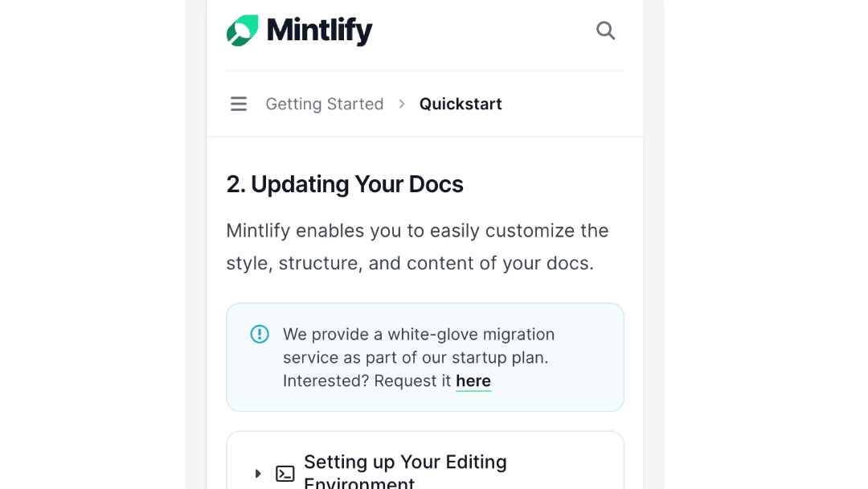Image resolution: width=868 pixels, height=489 pixels.
Task: Click the 'Mintlify enables you to easily' paragraph line
Action: coord(417,230)
